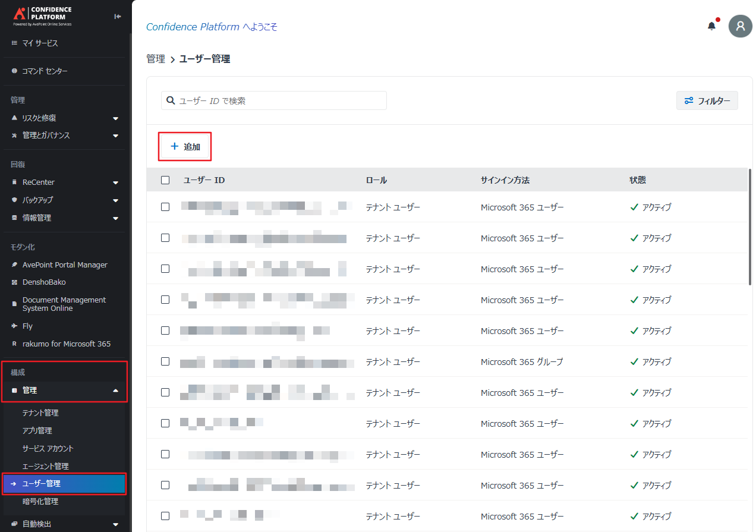Click the バックアップ shield icon
The height and width of the screenshot is (532, 756).
pos(14,200)
